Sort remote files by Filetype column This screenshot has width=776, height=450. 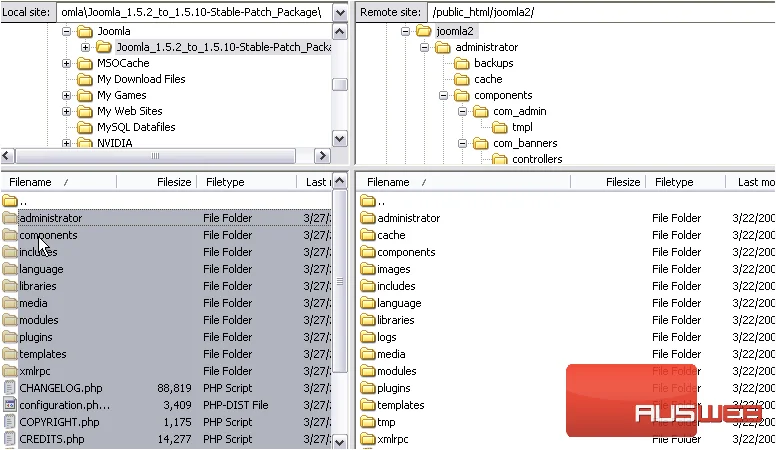[x=685, y=182]
